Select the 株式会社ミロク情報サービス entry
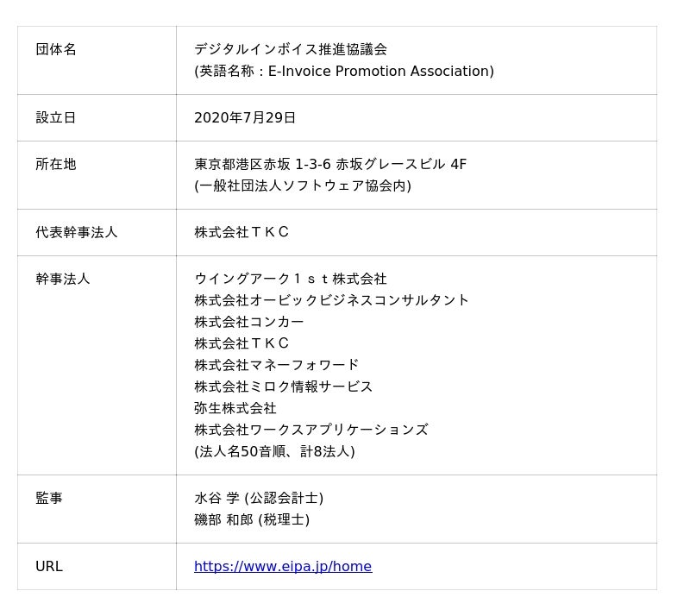690x616 pixels. (284, 387)
